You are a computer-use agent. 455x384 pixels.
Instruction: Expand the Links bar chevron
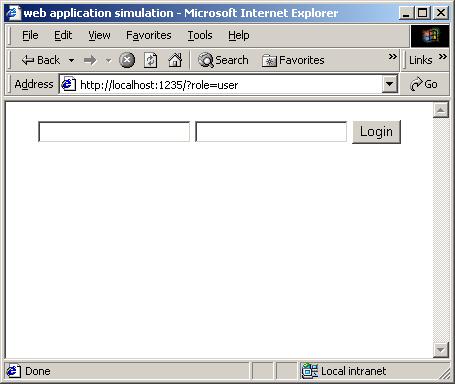click(x=443, y=56)
